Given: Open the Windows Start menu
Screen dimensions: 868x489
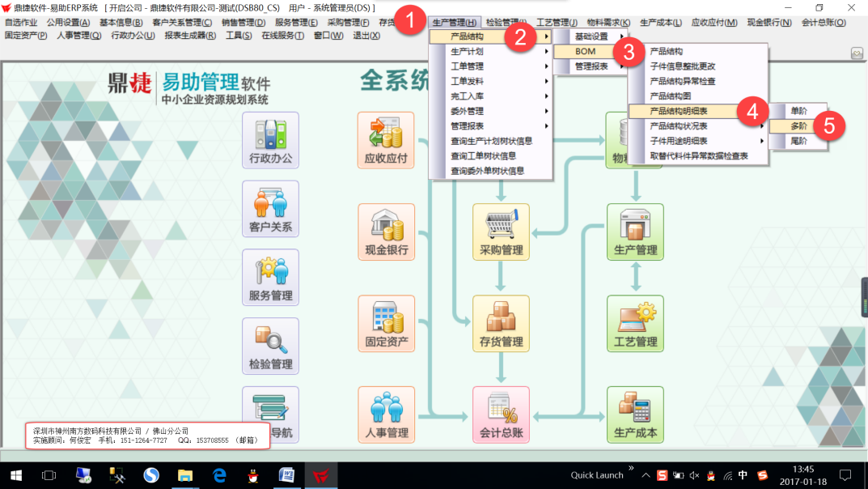Looking at the screenshot, I should tap(16, 476).
